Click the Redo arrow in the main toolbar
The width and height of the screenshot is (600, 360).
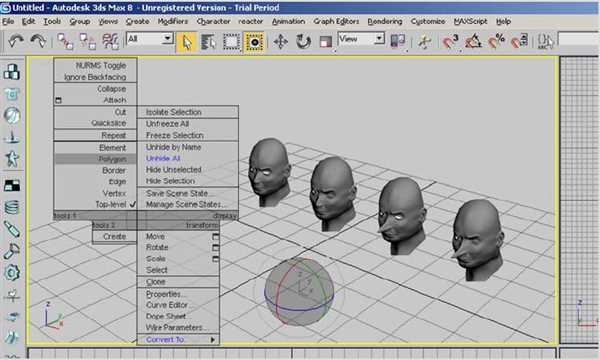pos(38,41)
